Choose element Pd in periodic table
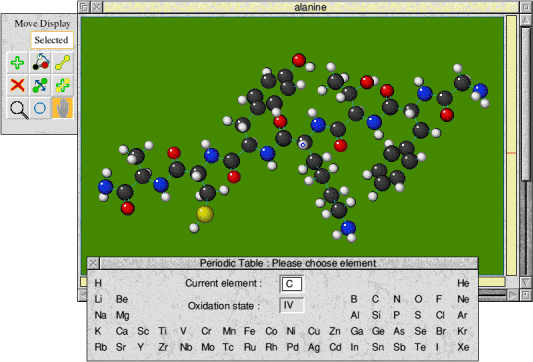 (292, 347)
